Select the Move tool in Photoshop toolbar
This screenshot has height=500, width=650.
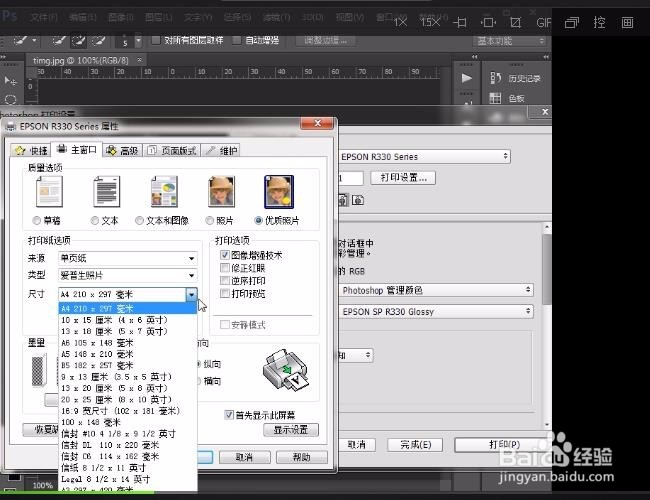click(x=10, y=80)
